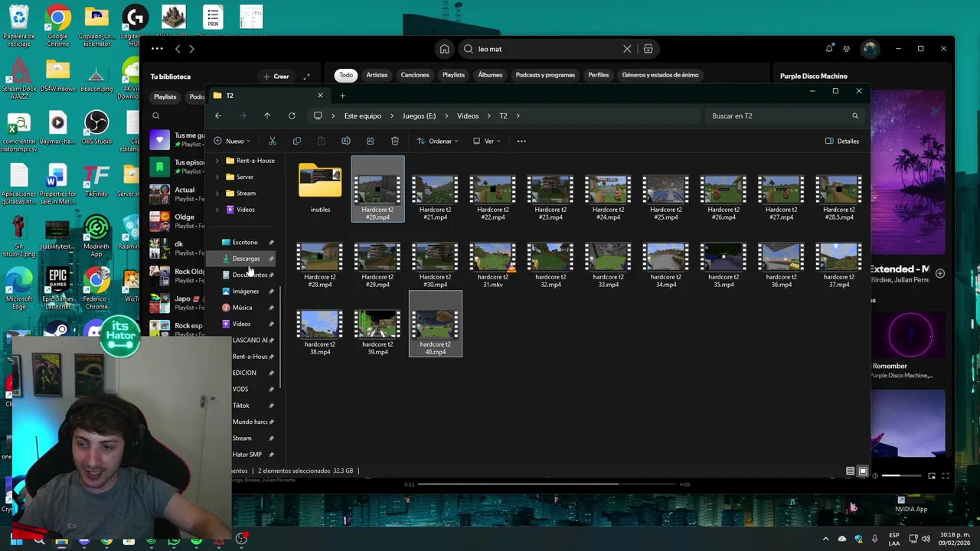The height and width of the screenshot is (551, 980).
Task: Expand Tu biblioteca panel in Spotify
Action: pyautogui.click(x=306, y=77)
